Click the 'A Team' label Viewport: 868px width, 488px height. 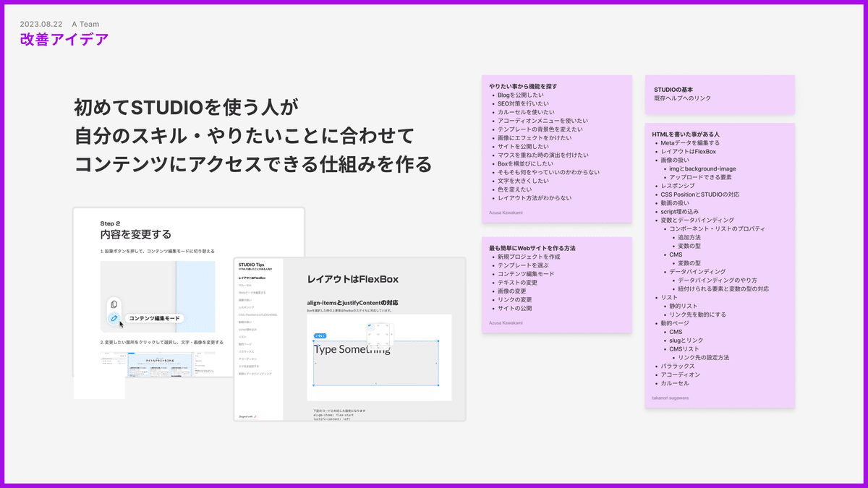pyautogui.click(x=85, y=24)
